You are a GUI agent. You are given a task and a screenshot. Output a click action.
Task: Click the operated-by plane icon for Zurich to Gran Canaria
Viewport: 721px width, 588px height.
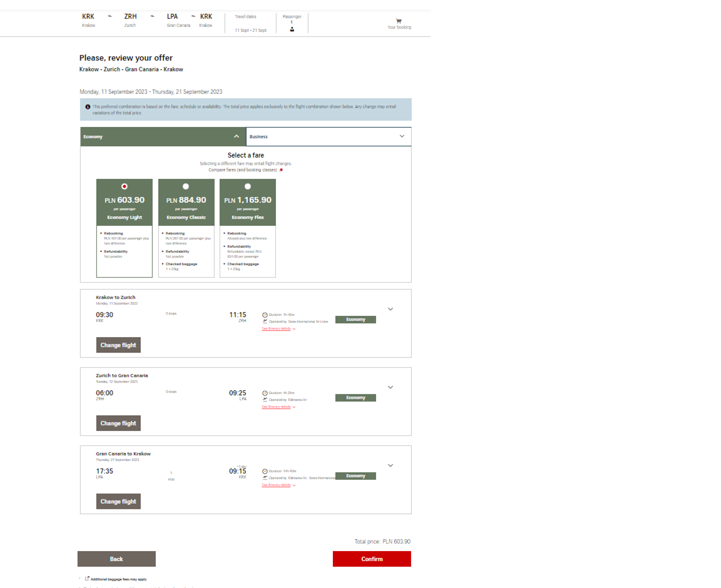(x=265, y=400)
